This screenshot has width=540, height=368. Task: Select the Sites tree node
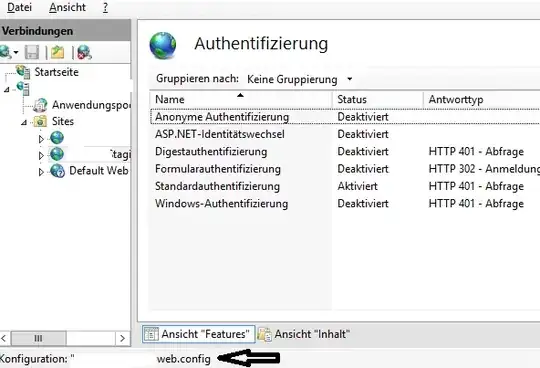pos(63,121)
